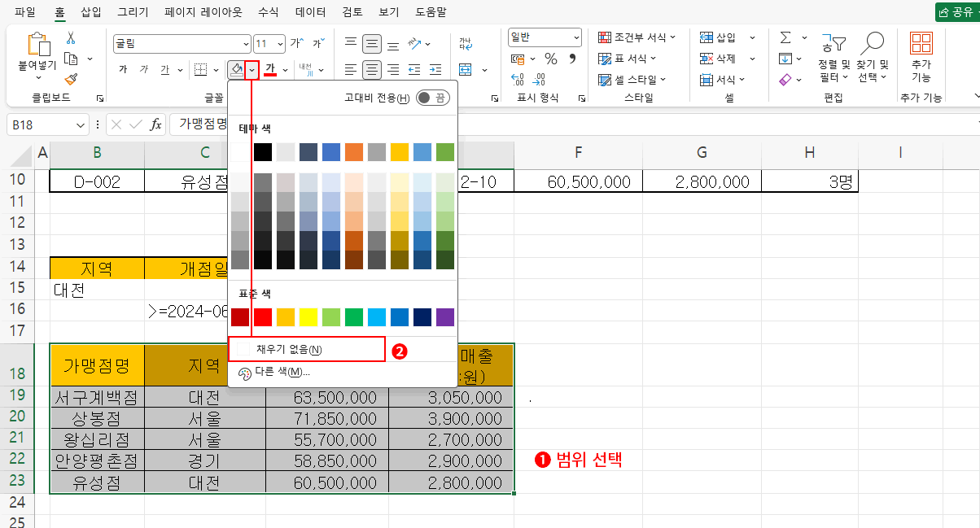Pick the standard yellow color swatch
Viewport: 980px width, 528px height.
[308, 317]
